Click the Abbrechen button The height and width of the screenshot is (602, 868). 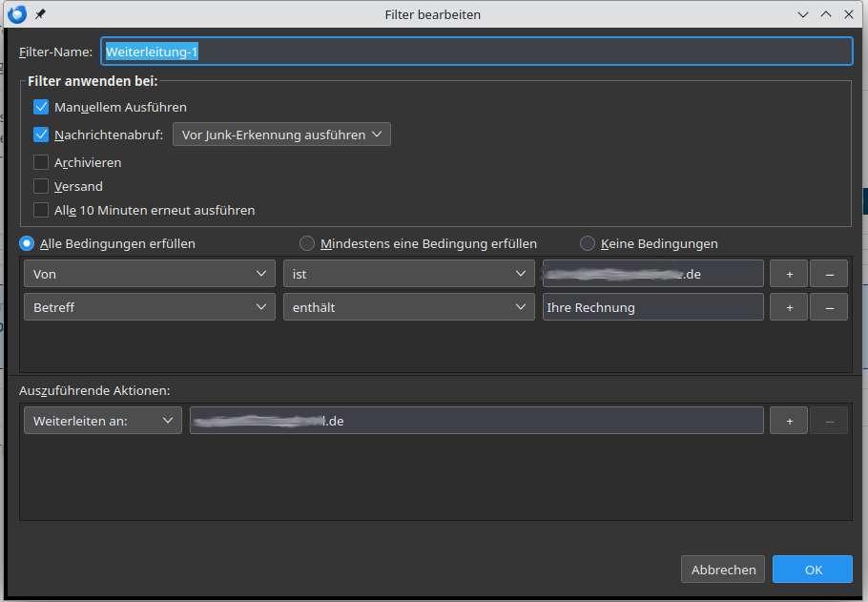tap(723, 570)
